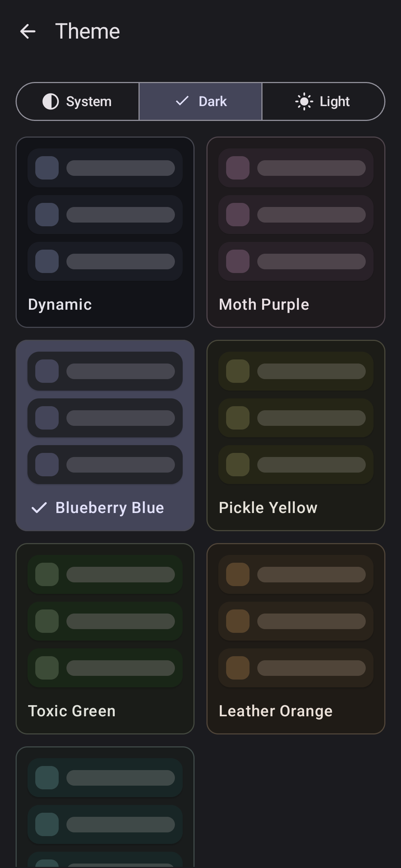
Task: Pick the Blueberry Blue theme card
Action: pos(105,435)
